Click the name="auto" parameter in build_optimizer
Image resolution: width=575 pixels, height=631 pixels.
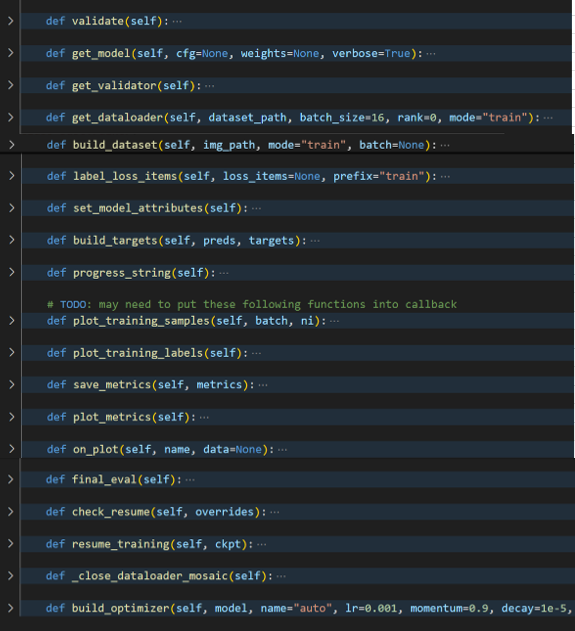296,608
